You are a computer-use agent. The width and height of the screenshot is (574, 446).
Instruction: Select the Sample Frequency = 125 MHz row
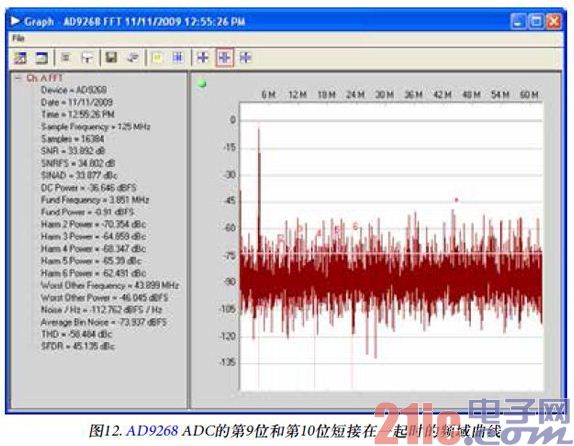coord(96,127)
